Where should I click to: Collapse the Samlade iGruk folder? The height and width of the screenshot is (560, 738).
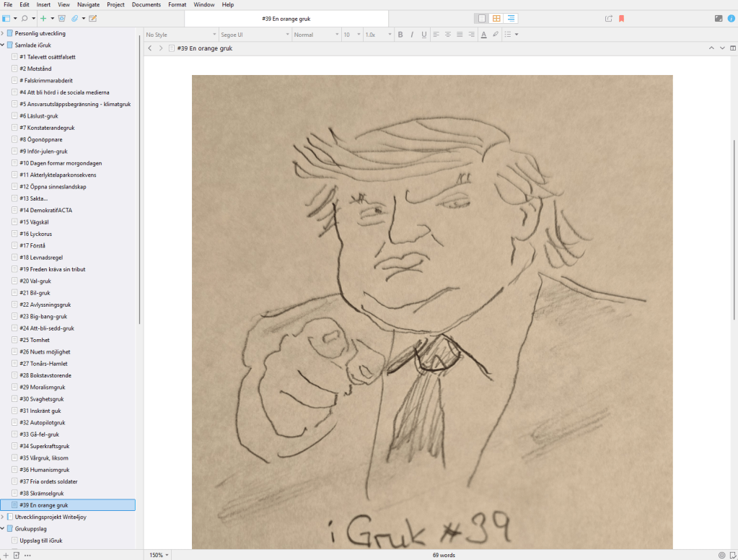(x=3, y=45)
